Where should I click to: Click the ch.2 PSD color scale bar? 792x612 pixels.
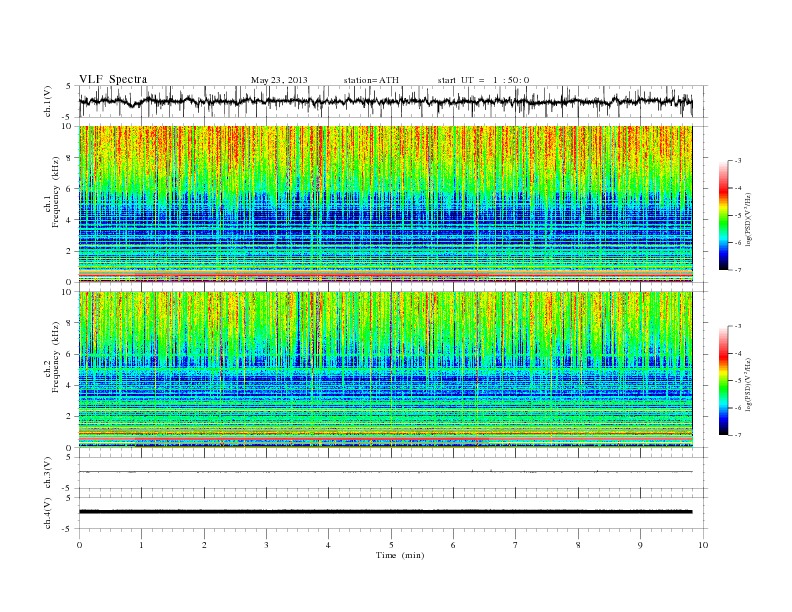coord(723,381)
